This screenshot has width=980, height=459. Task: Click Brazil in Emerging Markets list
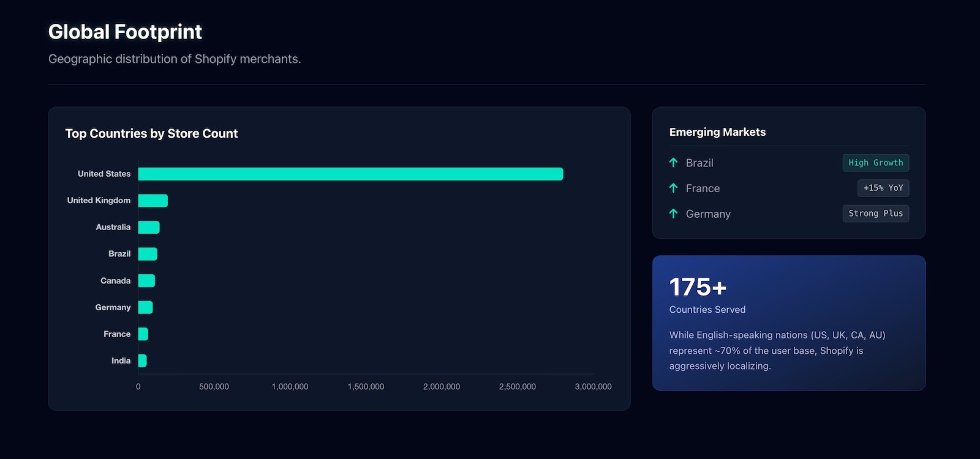699,163
